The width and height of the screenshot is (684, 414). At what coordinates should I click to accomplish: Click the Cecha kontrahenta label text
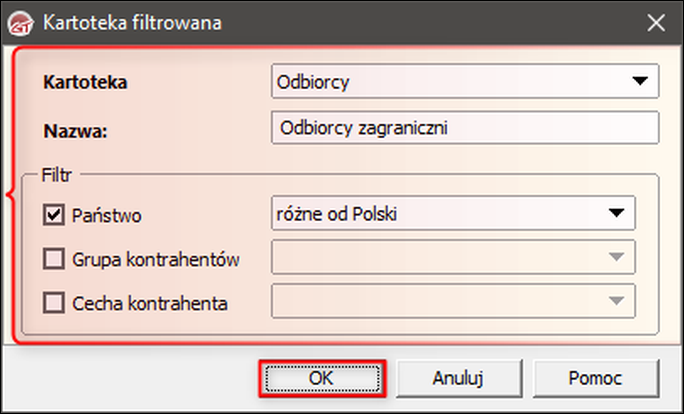click(150, 301)
